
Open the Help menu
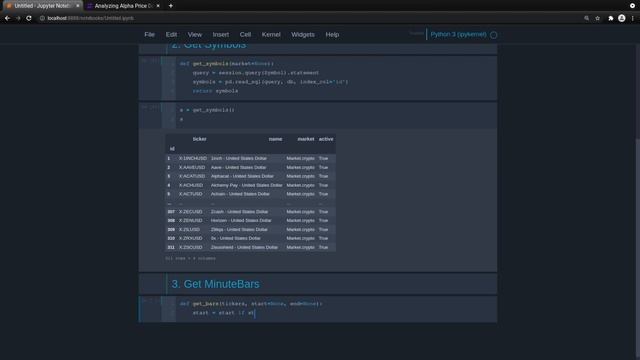332,35
